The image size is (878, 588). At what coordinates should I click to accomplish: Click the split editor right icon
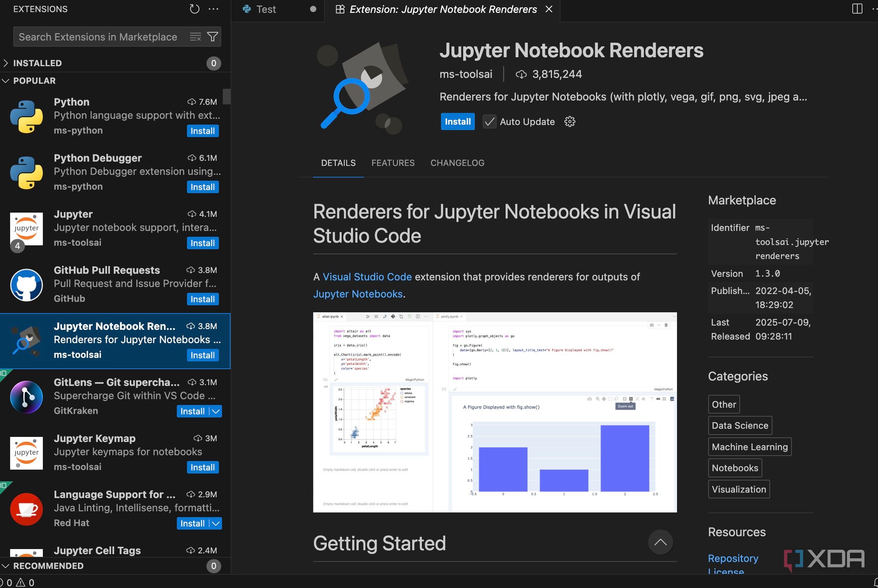coord(857,9)
